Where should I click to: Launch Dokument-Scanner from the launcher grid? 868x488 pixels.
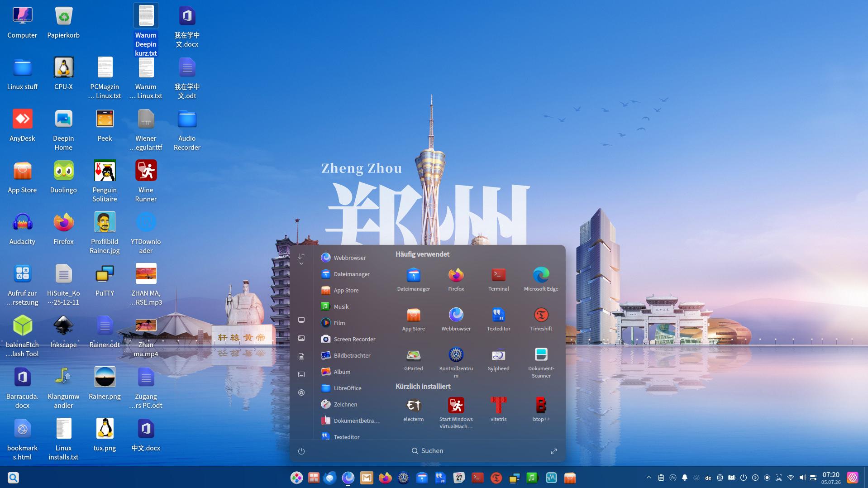tap(541, 362)
